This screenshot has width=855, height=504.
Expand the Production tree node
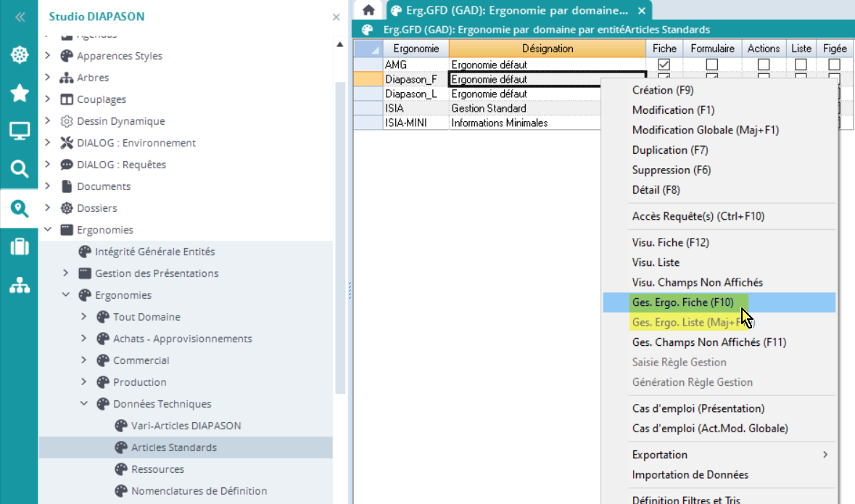tap(84, 382)
